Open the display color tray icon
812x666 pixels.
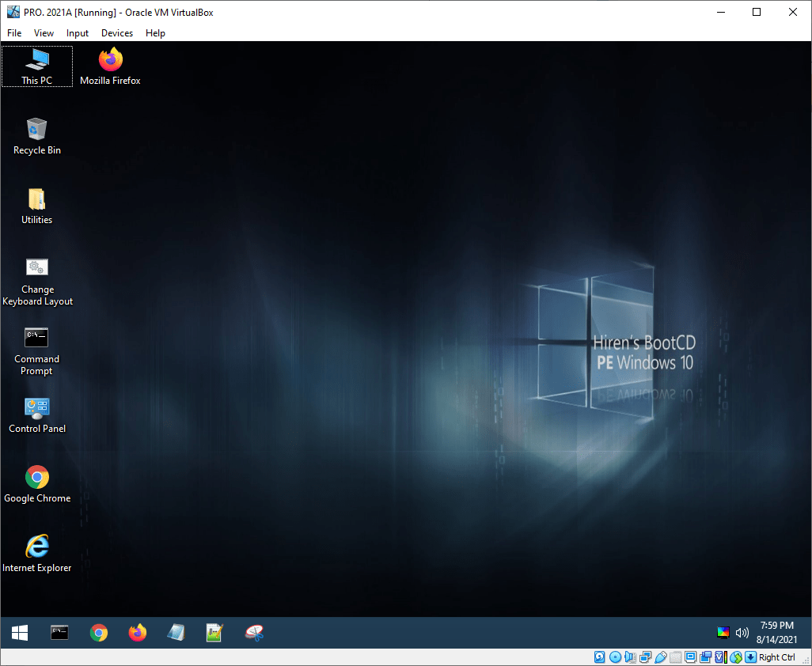tap(723, 632)
